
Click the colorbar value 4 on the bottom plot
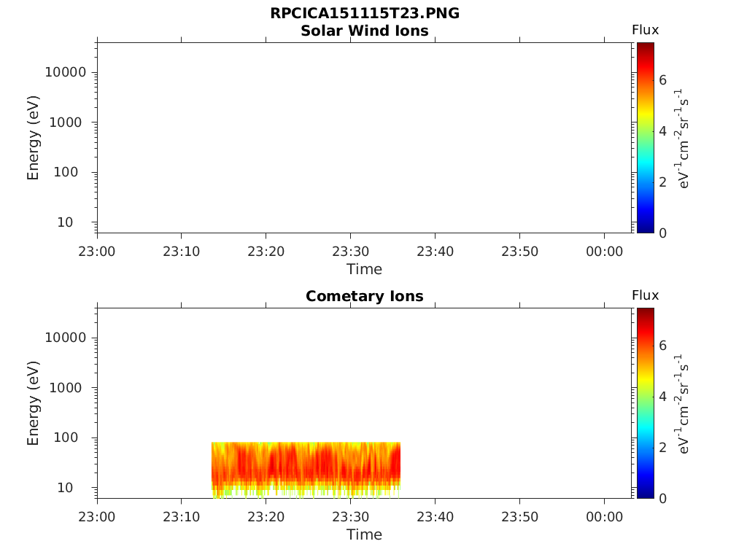(x=662, y=396)
